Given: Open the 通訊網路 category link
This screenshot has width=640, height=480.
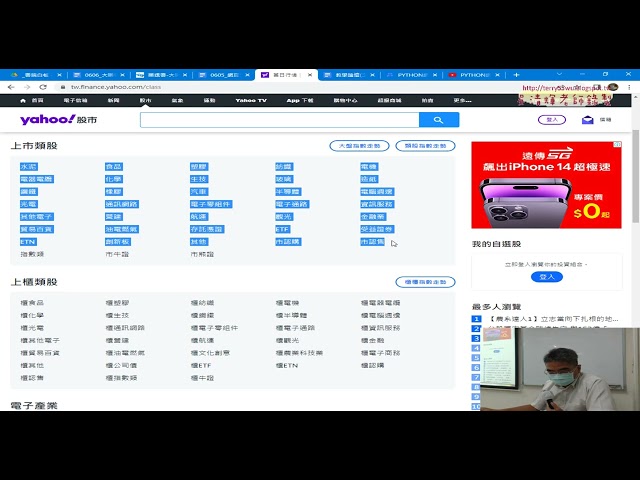Looking at the screenshot, I should click(x=122, y=204).
